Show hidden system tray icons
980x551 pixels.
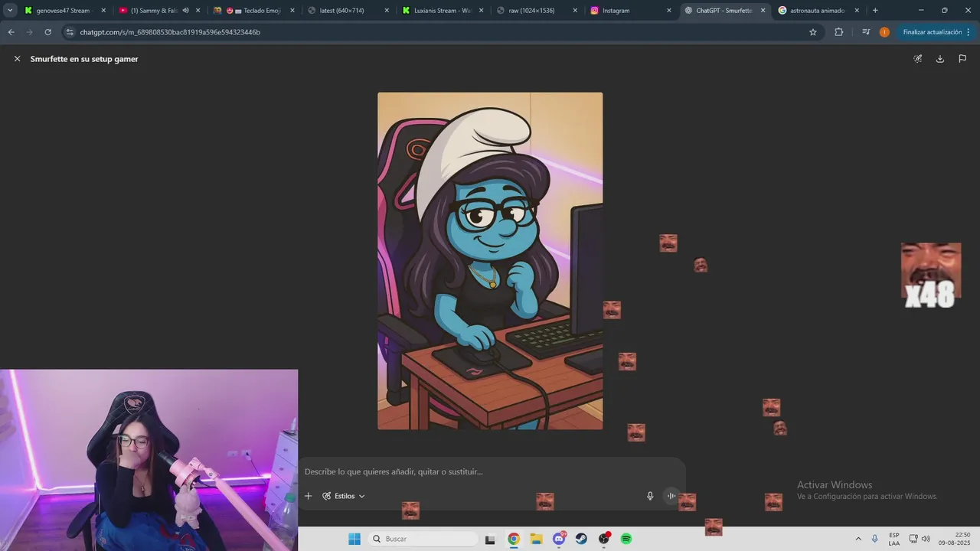(857, 539)
